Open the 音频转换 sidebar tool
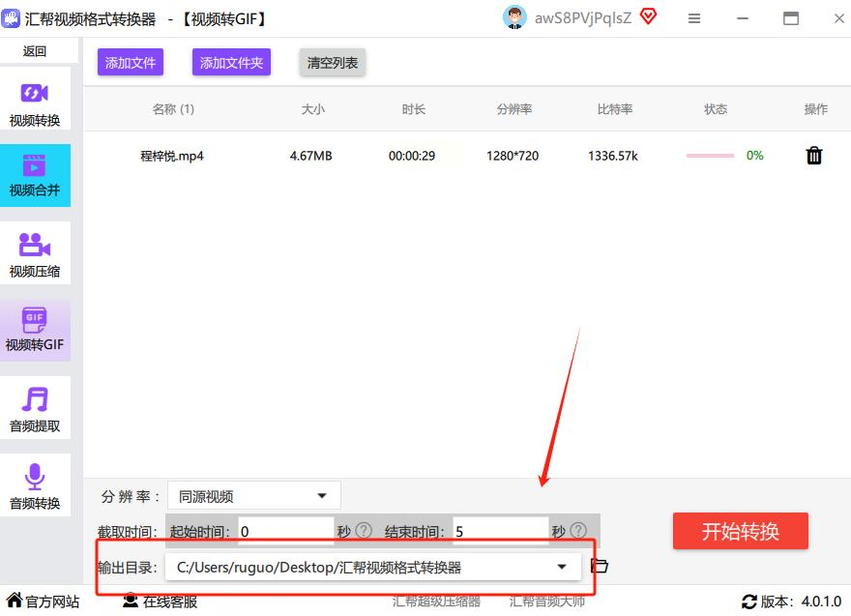Screen dimensions: 851x616 pos(35,484)
